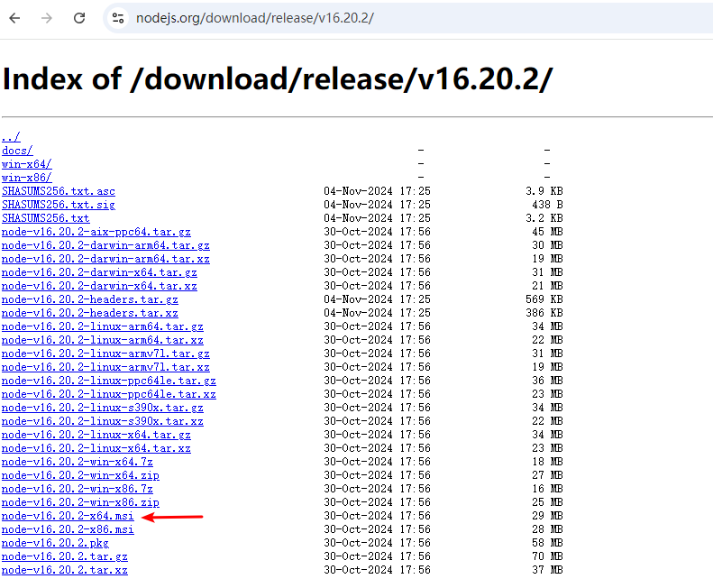Download node-v16.20.2-headers.tar.gz
713x588 pixels.
point(89,299)
